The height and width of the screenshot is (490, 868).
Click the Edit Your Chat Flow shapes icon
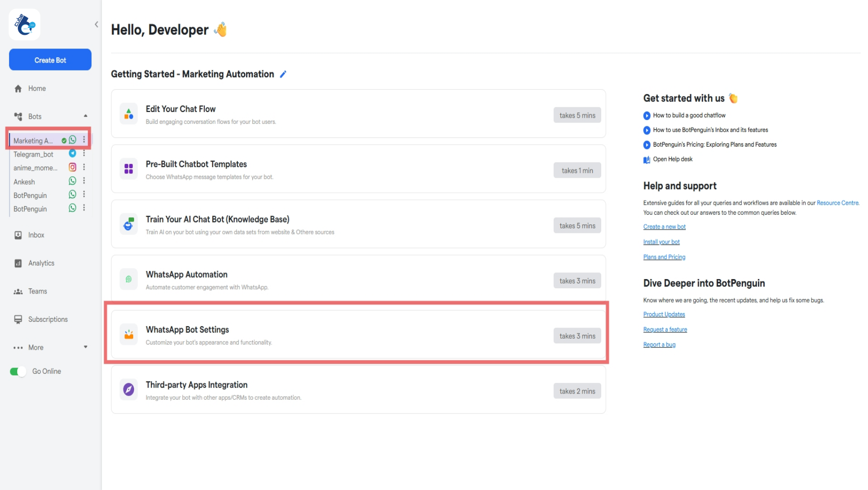coord(129,114)
